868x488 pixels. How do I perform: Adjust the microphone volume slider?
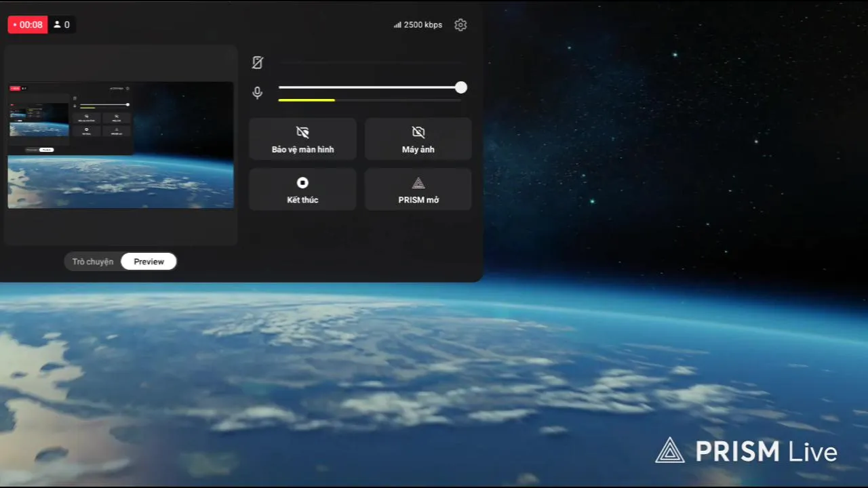372,87
